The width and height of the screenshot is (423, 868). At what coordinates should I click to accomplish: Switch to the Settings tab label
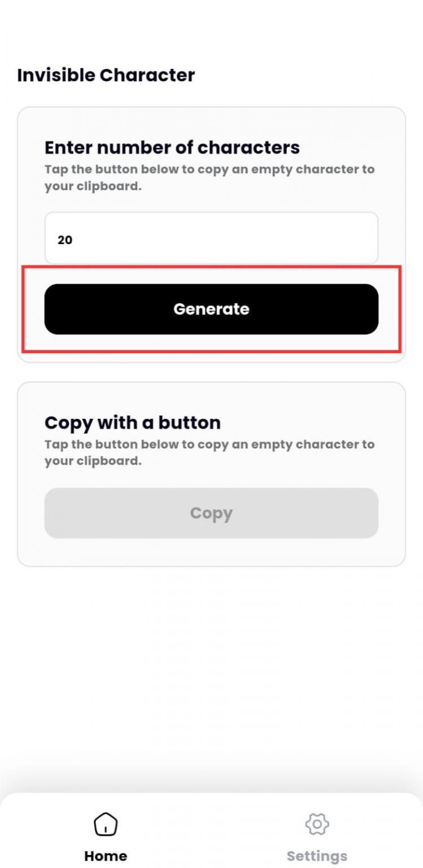coord(317,856)
